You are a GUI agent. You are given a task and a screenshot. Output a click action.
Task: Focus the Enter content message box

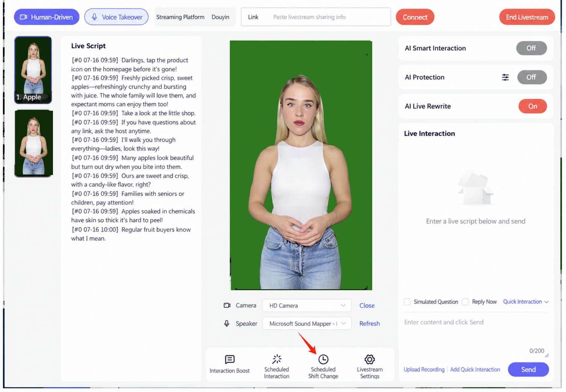(476, 334)
